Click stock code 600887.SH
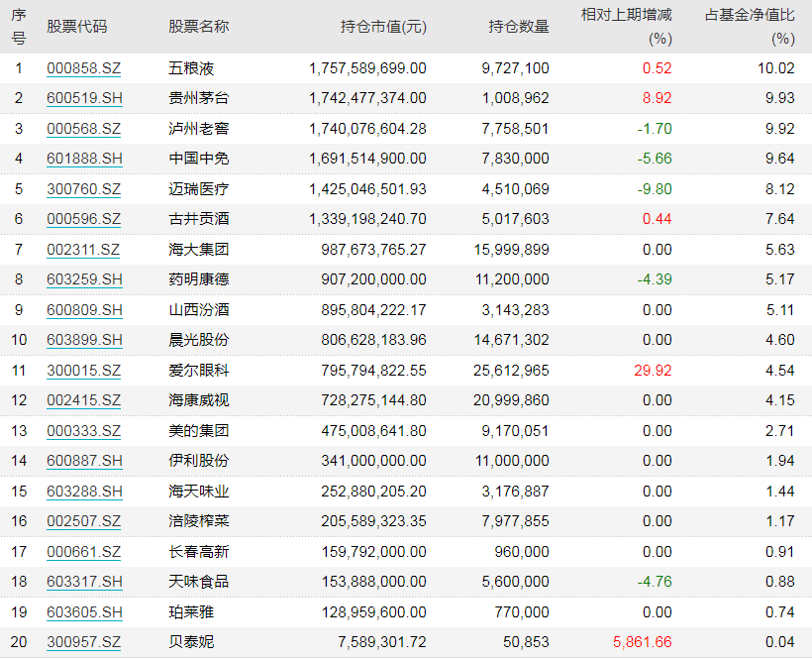812x659 pixels. (84, 461)
